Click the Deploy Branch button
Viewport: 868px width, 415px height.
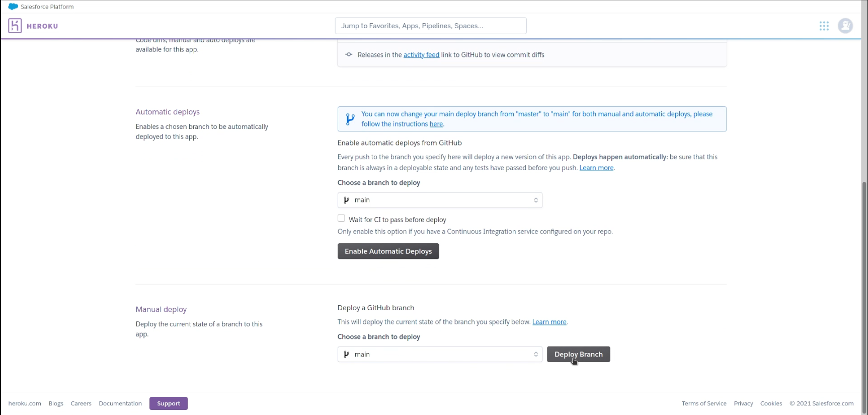pyautogui.click(x=578, y=355)
